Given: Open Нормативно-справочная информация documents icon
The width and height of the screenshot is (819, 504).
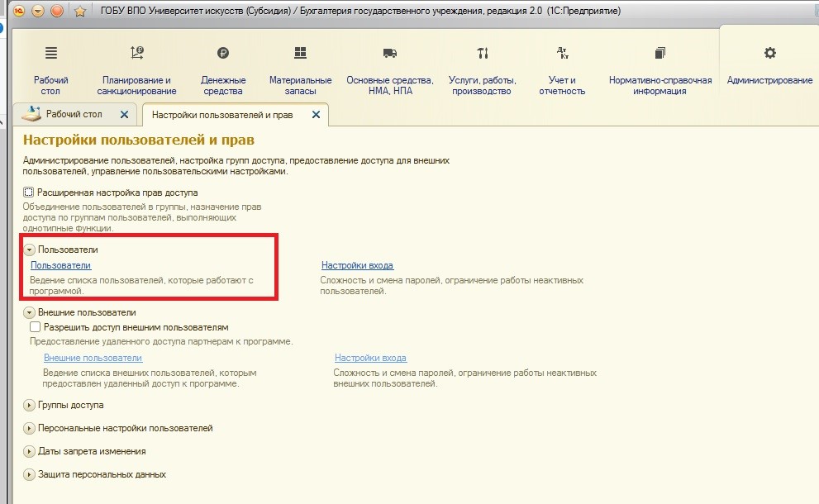Looking at the screenshot, I should [660, 53].
